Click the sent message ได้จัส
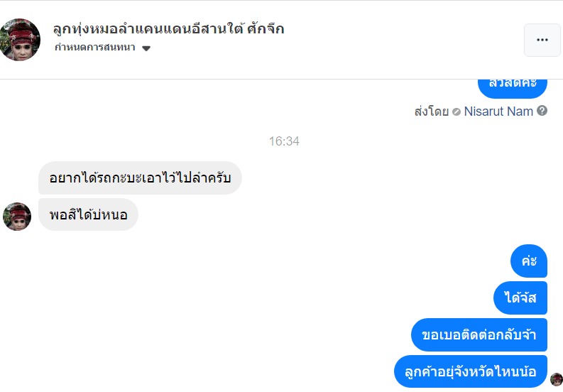The height and width of the screenshot is (392, 563). pos(520,298)
